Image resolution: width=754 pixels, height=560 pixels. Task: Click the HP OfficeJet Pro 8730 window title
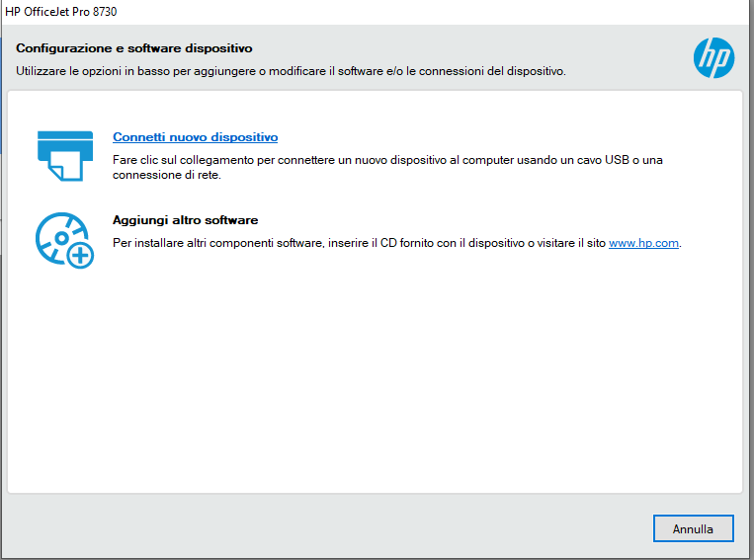coord(61,12)
